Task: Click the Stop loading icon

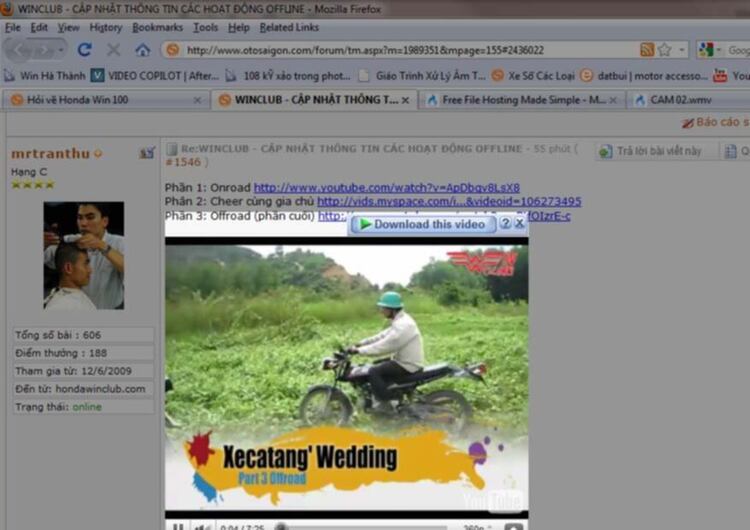Action: tap(113, 49)
